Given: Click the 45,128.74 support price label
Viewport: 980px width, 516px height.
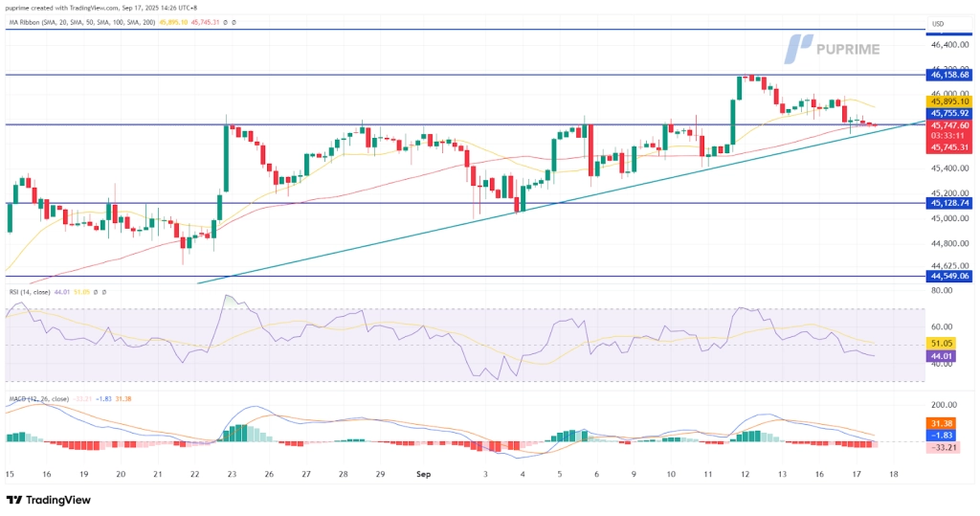Looking at the screenshot, I should point(948,203).
